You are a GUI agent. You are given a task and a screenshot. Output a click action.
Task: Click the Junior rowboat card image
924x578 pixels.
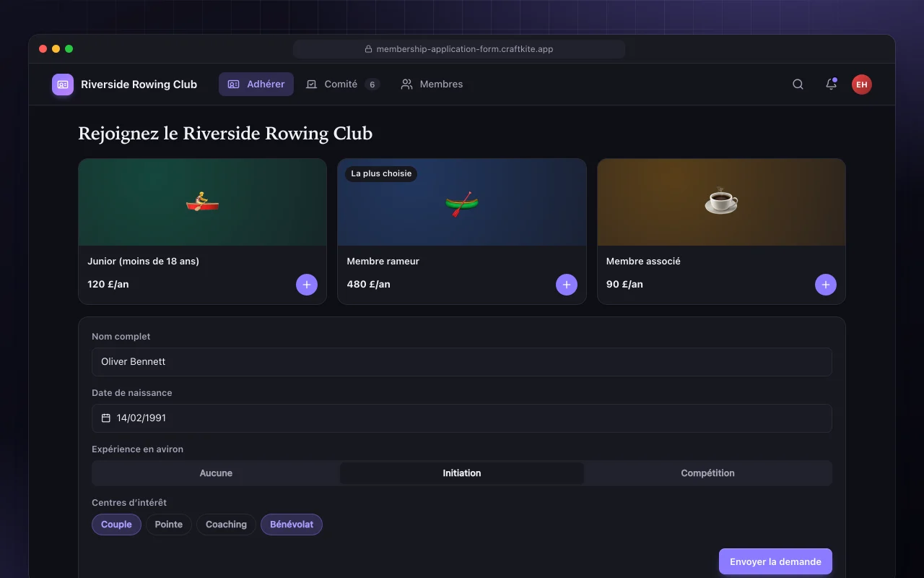pos(202,202)
